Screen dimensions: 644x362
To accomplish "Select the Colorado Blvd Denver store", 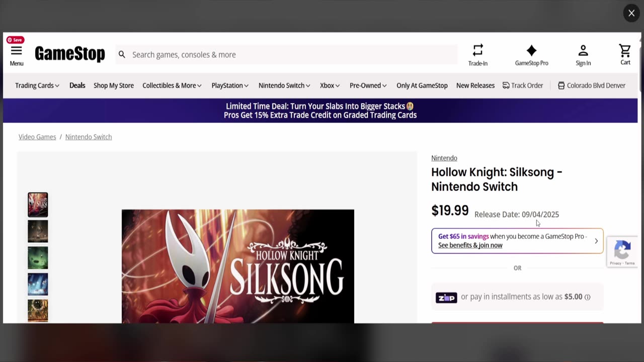I will [x=596, y=85].
